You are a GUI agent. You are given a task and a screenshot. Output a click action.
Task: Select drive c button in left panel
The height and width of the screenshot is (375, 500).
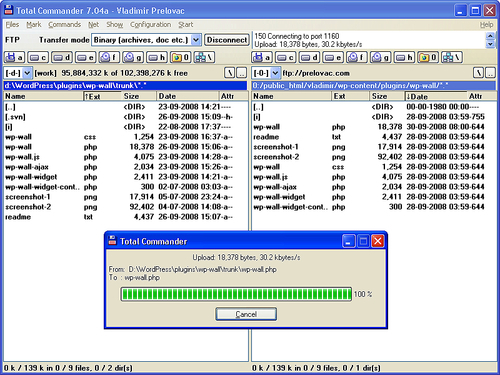[38, 57]
